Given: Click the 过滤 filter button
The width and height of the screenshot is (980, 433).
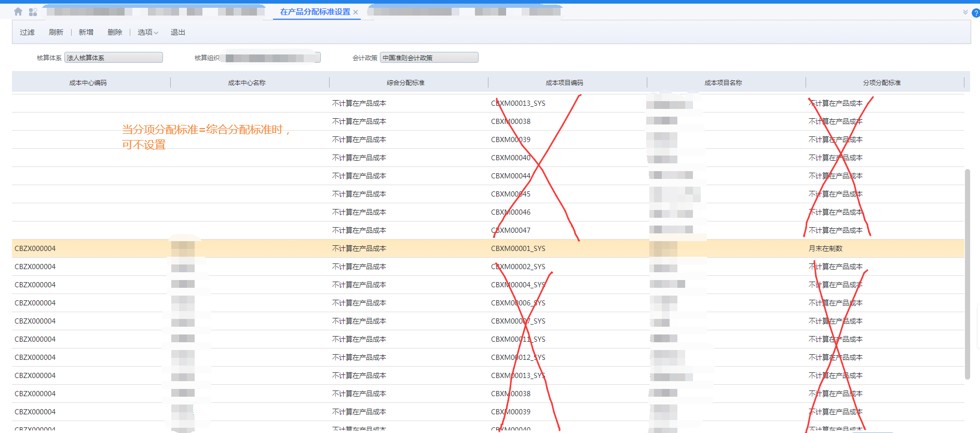Looking at the screenshot, I should [x=27, y=32].
